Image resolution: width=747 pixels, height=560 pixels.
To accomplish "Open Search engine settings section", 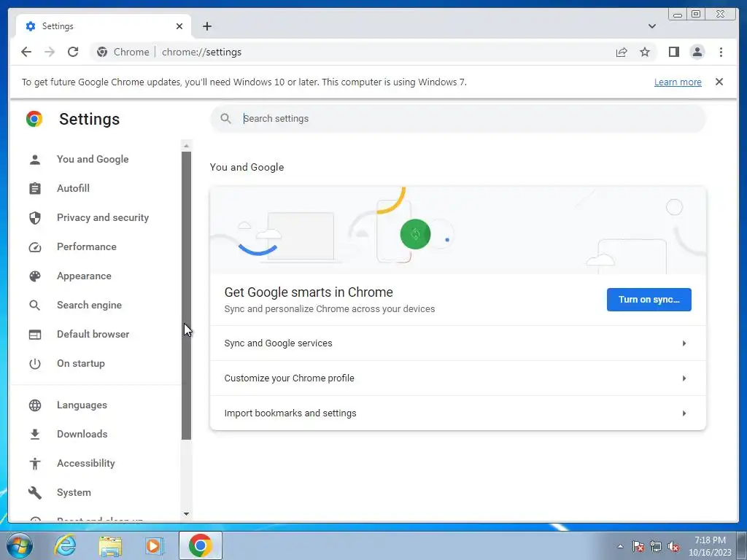I will pos(89,305).
